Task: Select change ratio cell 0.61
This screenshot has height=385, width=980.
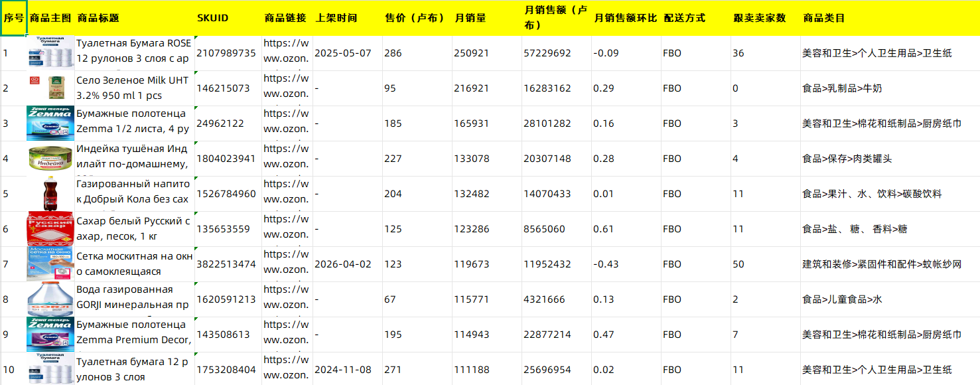Action: point(626,229)
